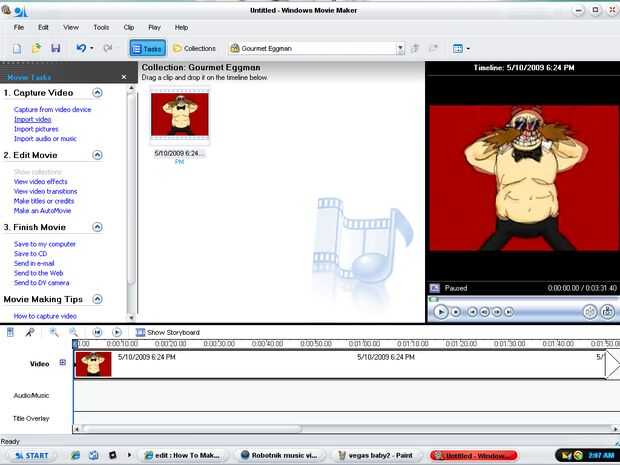Open the Help menu
620x465 pixels.
pyautogui.click(x=181, y=27)
